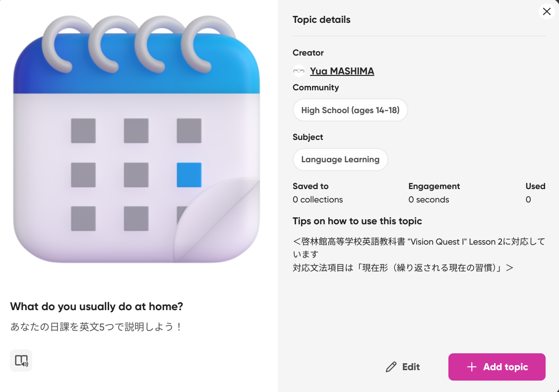Select the Language Learning subject chip
The image size is (559, 392).
[340, 160]
